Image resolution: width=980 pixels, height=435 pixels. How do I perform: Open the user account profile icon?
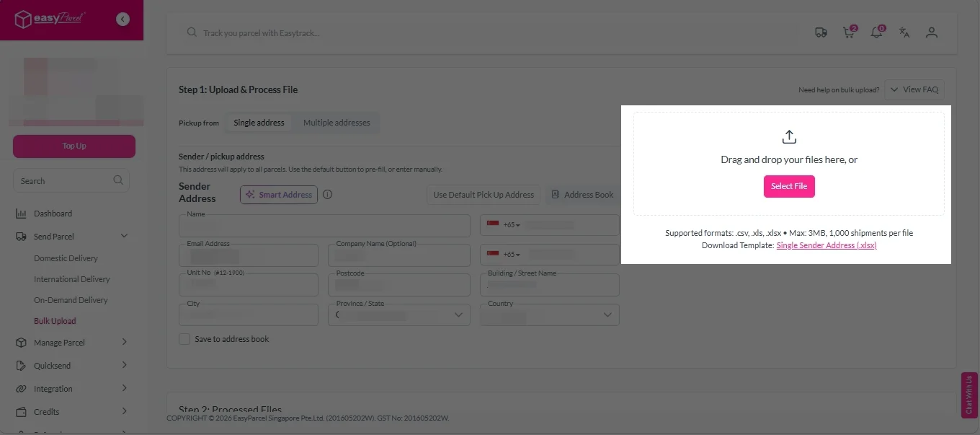(932, 32)
